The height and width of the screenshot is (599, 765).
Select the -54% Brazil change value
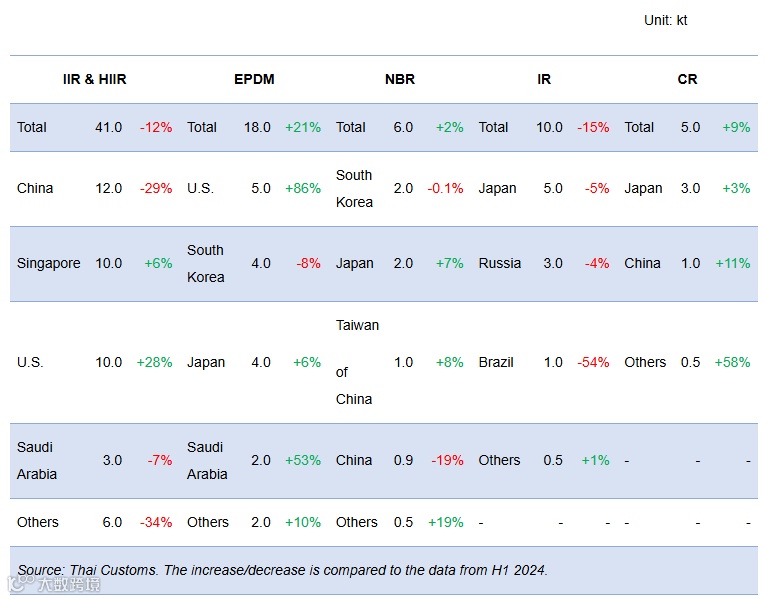click(x=593, y=362)
